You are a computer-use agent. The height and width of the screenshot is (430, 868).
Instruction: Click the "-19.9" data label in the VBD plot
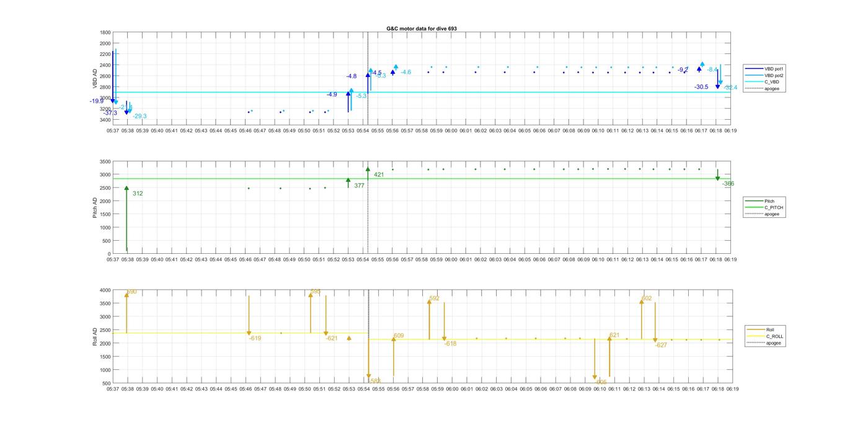(97, 101)
